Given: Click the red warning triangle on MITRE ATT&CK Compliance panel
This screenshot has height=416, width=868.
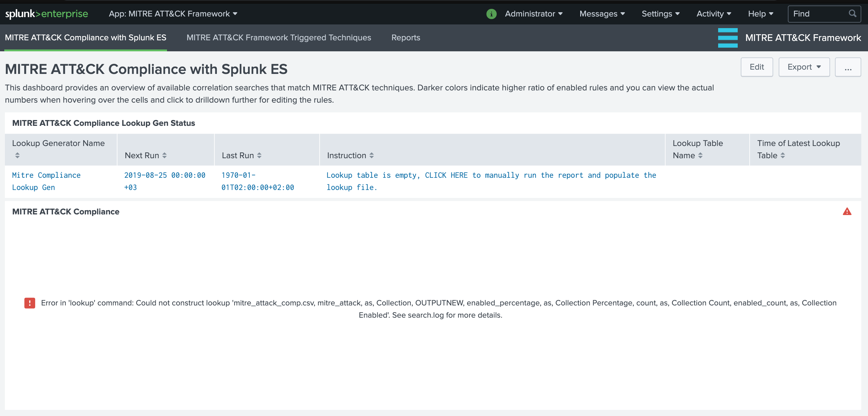Looking at the screenshot, I should pos(848,212).
